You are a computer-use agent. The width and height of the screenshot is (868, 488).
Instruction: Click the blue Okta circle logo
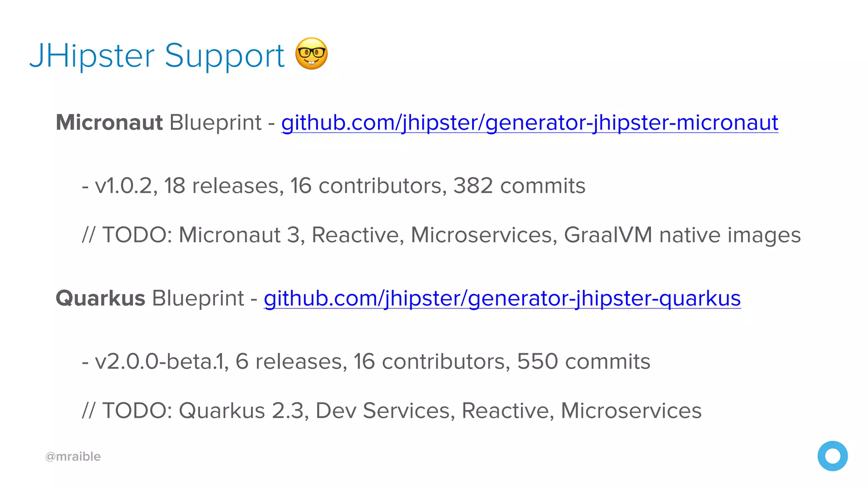pos(832,456)
